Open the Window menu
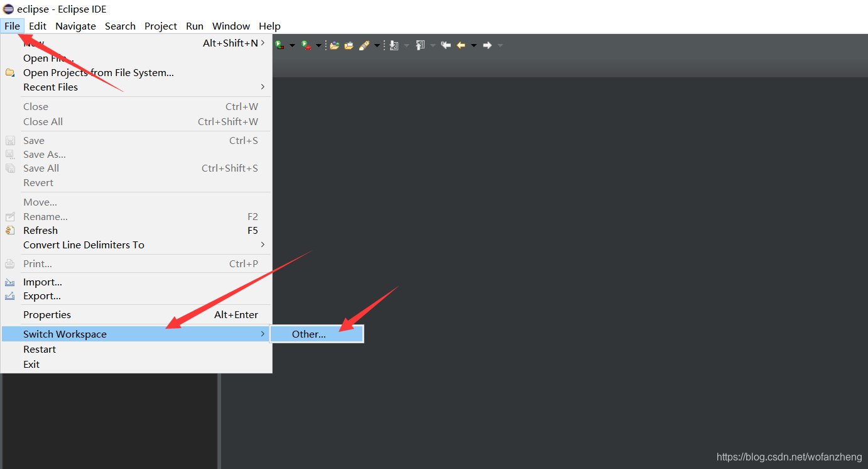 pos(231,26)
